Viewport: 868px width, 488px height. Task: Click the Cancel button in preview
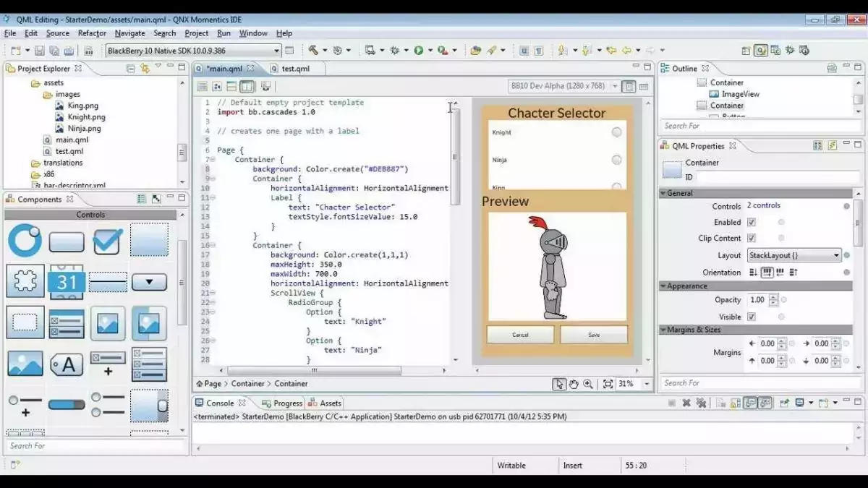tap(520, 335)
